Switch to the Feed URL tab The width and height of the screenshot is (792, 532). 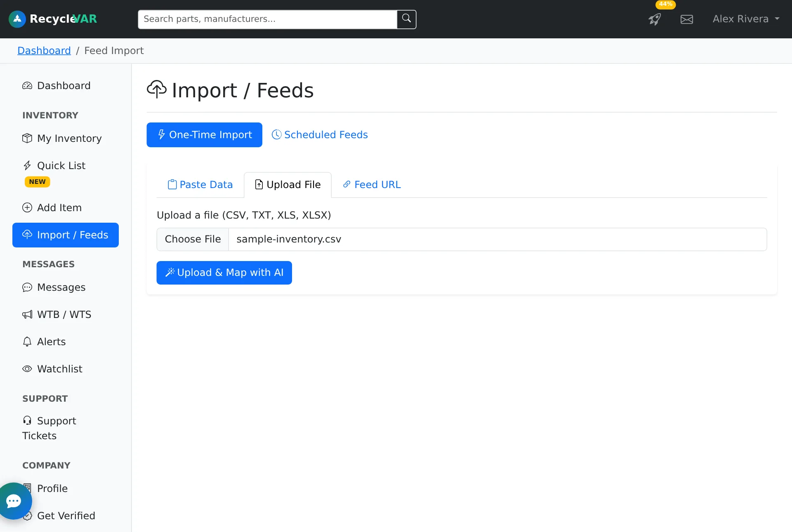(x=372, y=185)
